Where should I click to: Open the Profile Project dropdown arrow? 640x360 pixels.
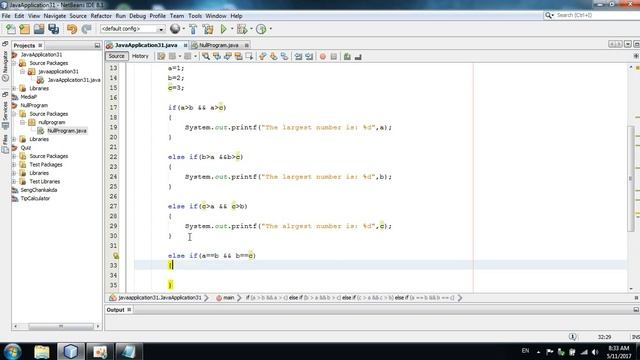pyautogui.click(x=270, y=29)
